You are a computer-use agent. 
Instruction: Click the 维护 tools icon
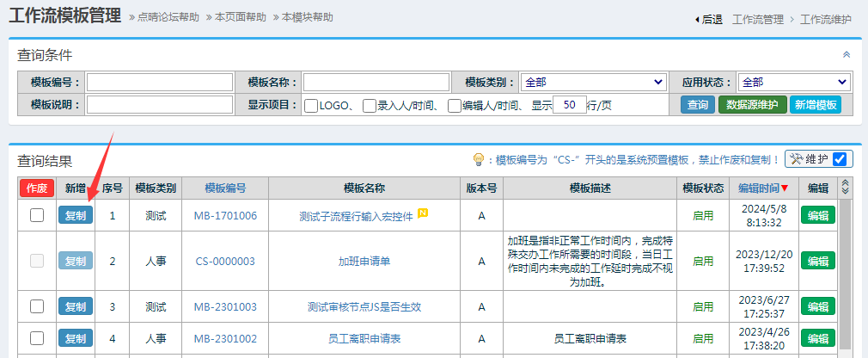[x=796, y=159]
